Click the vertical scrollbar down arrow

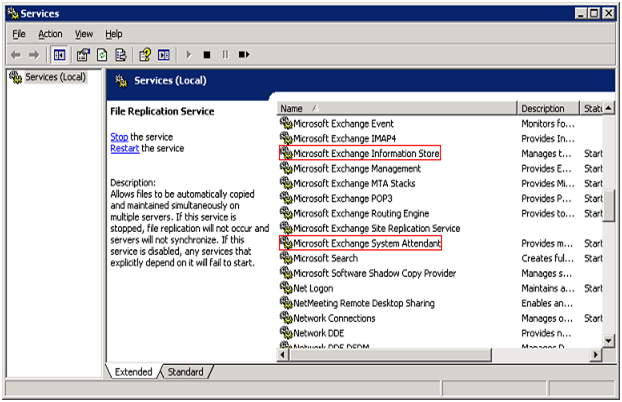pyautogui.click(x=609, y=340)
